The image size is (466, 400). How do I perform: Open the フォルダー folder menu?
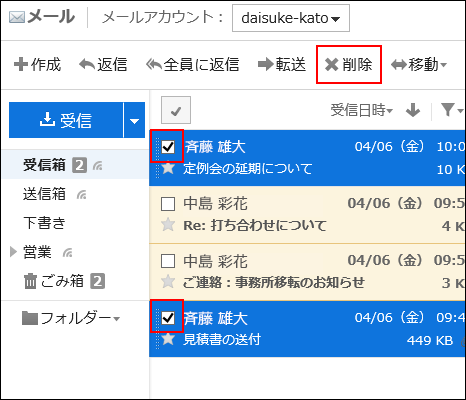tap(71, 318)
